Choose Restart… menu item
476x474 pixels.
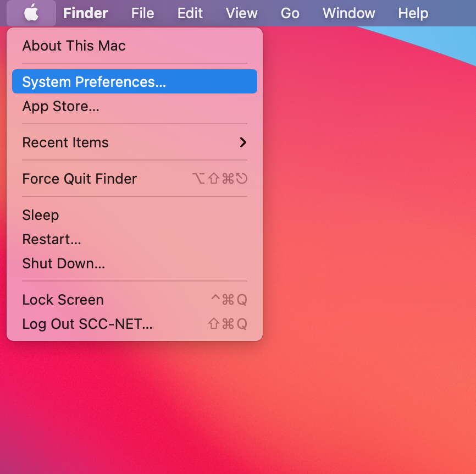tap(135, 239)
